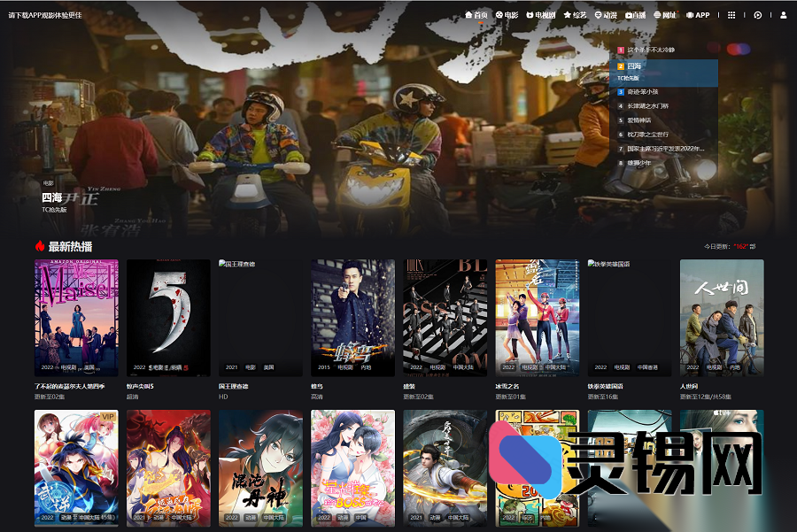
Task: Open the 人世间 drama poster
Action: pyautogui.click(x=721, y=317)
